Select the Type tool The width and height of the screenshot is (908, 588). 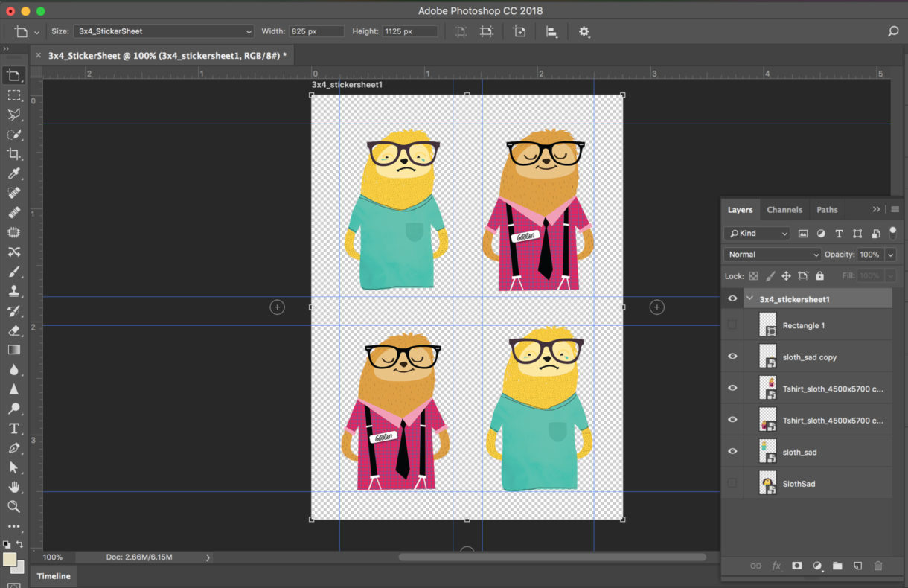tap(13, 429)
